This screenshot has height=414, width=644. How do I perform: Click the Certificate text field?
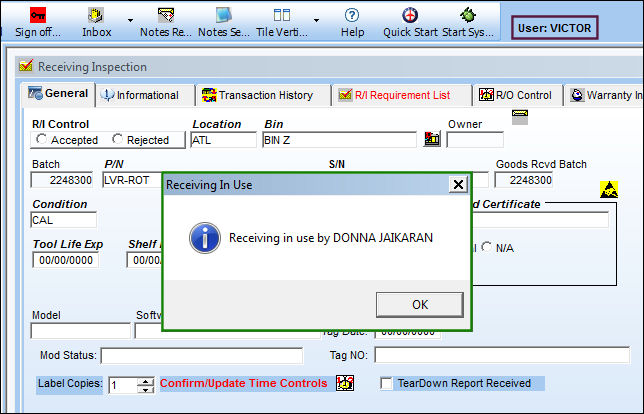(540, 220)
